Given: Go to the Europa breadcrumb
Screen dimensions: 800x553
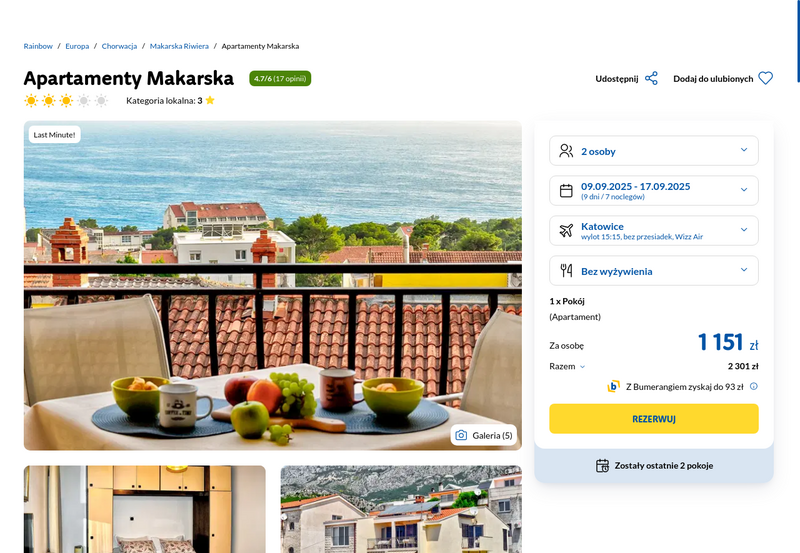Looking at the screenshot, I should click(77, 46).
